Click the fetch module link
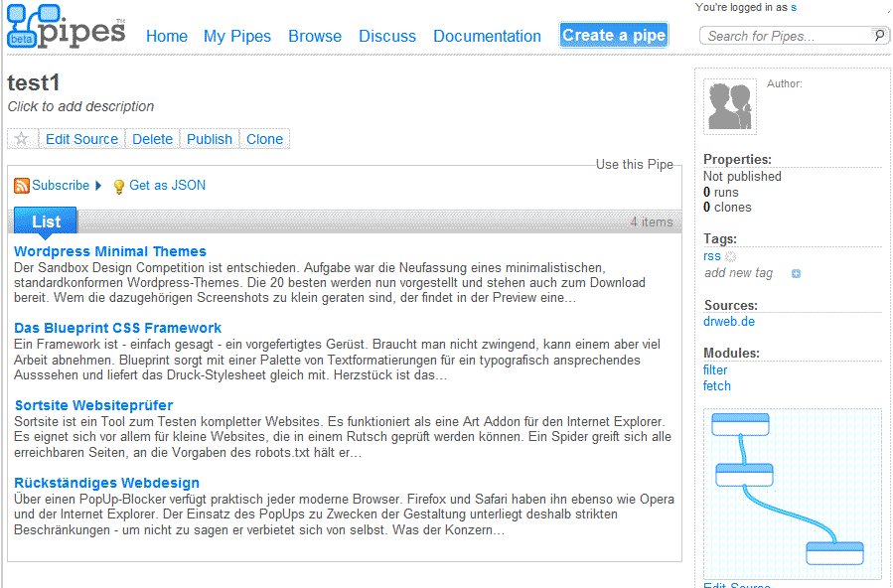The image size is (893, 588). point(717,386)
